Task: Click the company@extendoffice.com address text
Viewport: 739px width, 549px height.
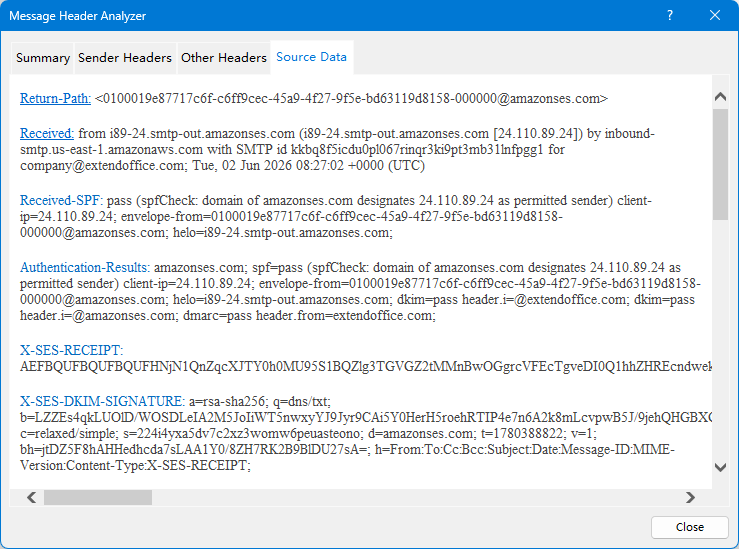Action: pos(103,165)
